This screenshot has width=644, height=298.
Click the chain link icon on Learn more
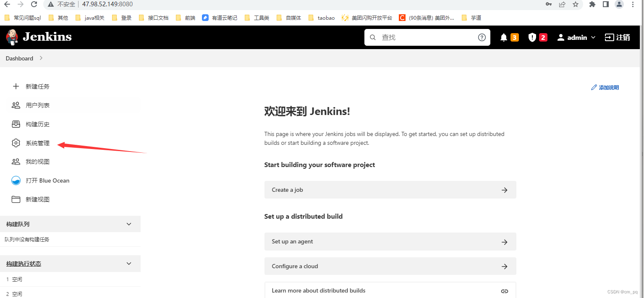[x=505, y=291]
